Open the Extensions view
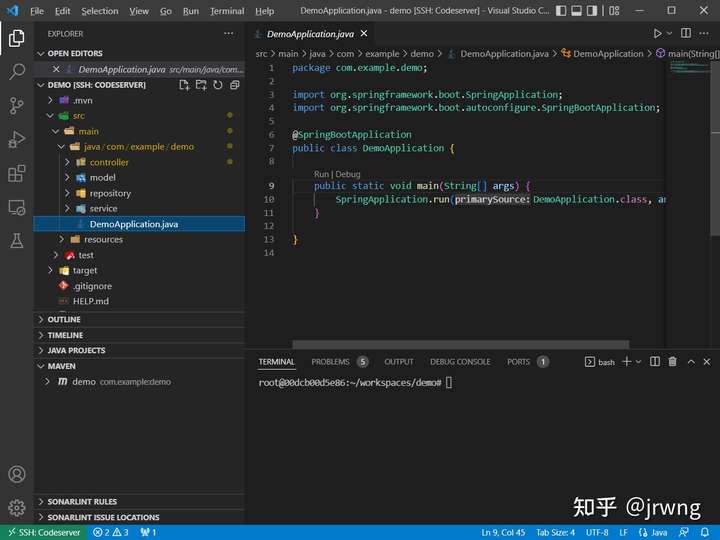This screenshot has width=720, height=540. pos(17,174)
